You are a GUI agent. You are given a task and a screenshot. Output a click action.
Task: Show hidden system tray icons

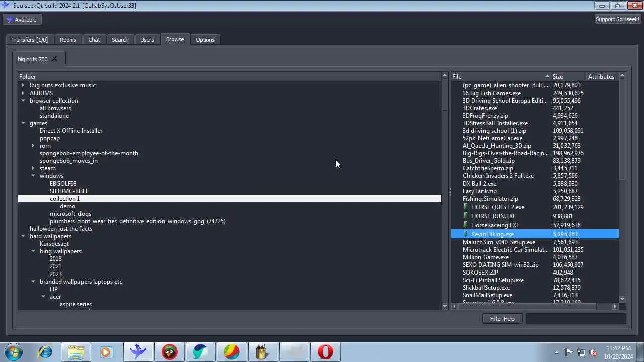tap(556, 352)
